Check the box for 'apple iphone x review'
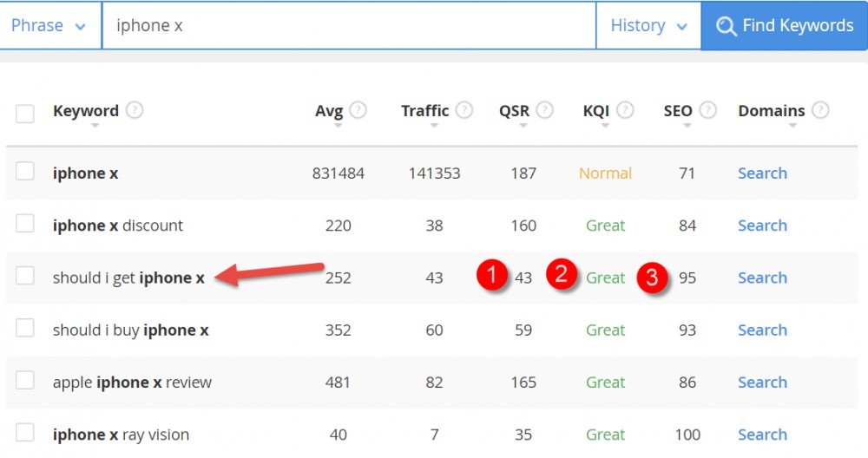Viewport: 868px width, 458px height. pos(25,380)
